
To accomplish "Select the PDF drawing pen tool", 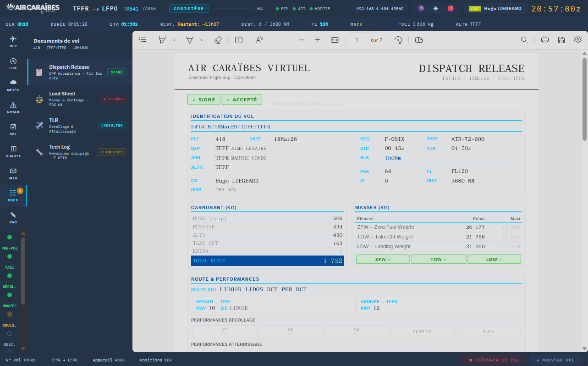I will click(x=189, y=40).
